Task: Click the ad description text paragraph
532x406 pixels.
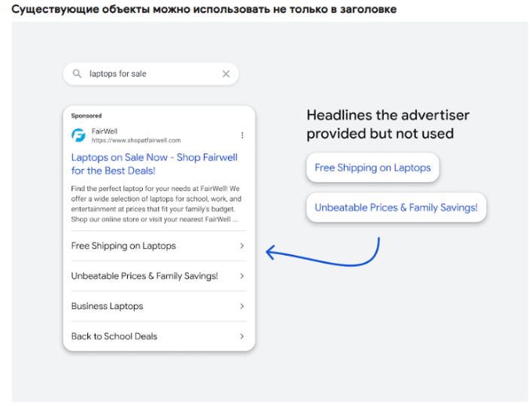Action: click(x=156, y=204)
